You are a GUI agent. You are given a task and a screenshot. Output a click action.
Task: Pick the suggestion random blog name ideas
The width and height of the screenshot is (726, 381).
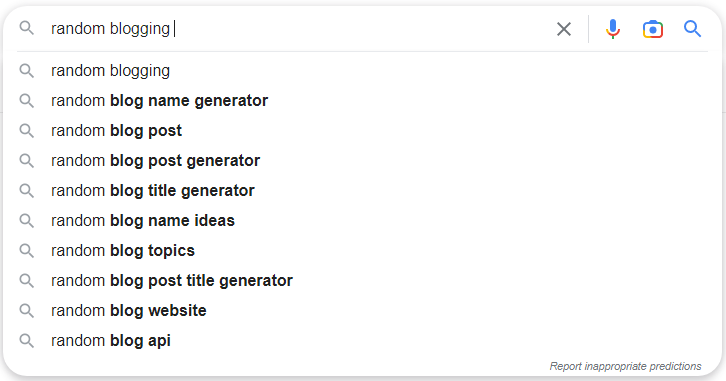click(363, 220)
